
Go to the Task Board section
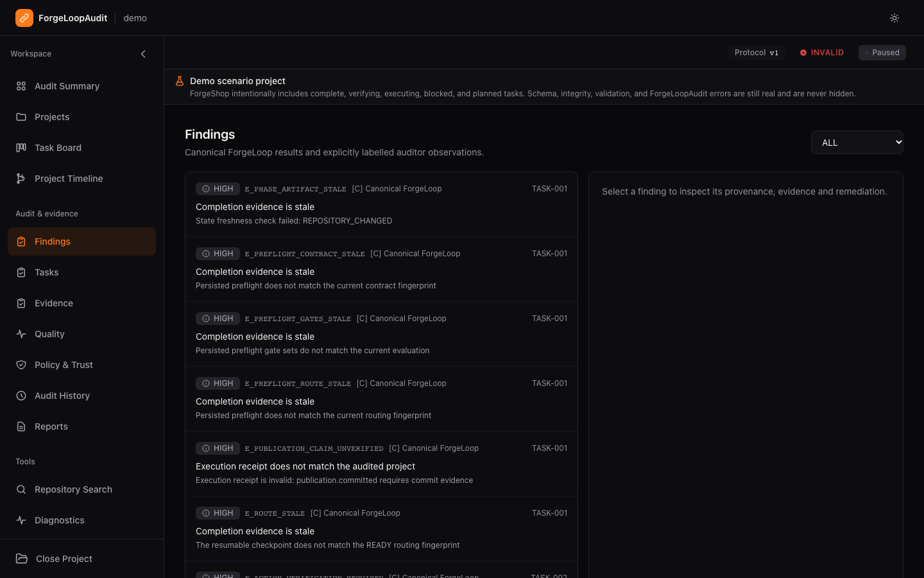(x=81, y=148)
